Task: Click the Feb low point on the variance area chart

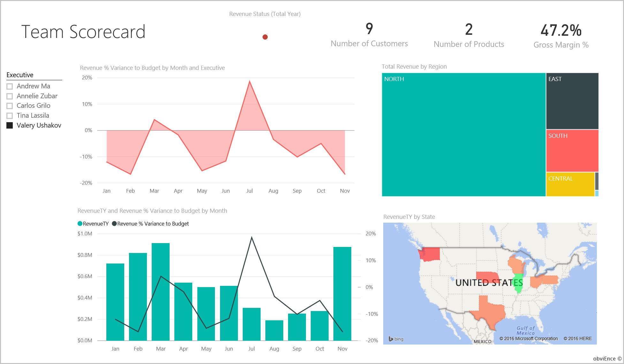Action: pyautogui.click(x=131, y=174)
